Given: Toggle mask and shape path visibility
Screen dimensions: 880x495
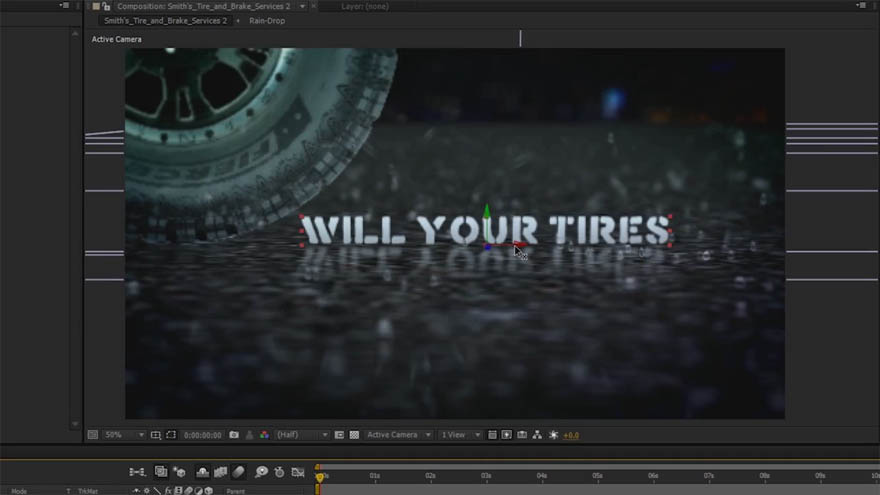Looking at the screenshot, I should click(171, 435).
